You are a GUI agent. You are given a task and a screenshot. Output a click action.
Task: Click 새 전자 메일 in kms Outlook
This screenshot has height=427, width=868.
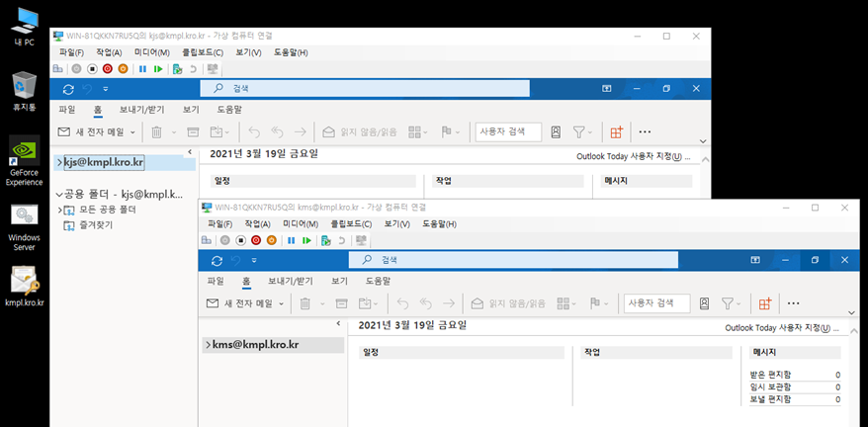(241, 303)
